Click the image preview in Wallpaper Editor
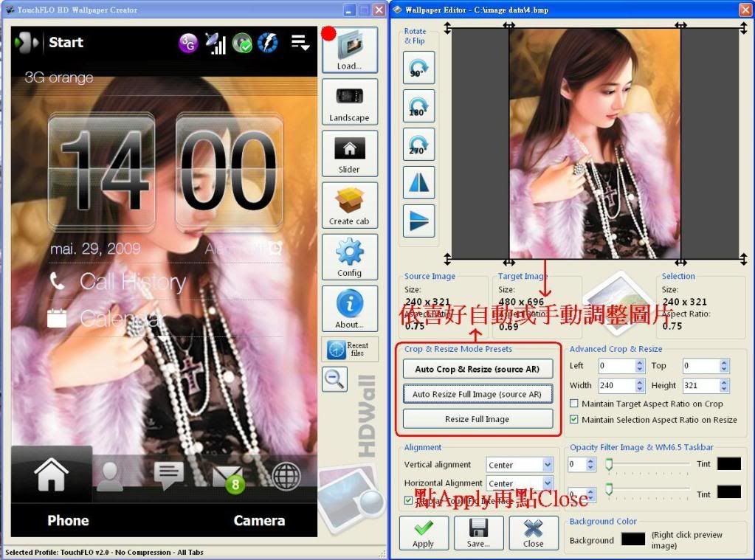This screenshot has width=755, height=560. pyautogui.click(x=595, y=143)
